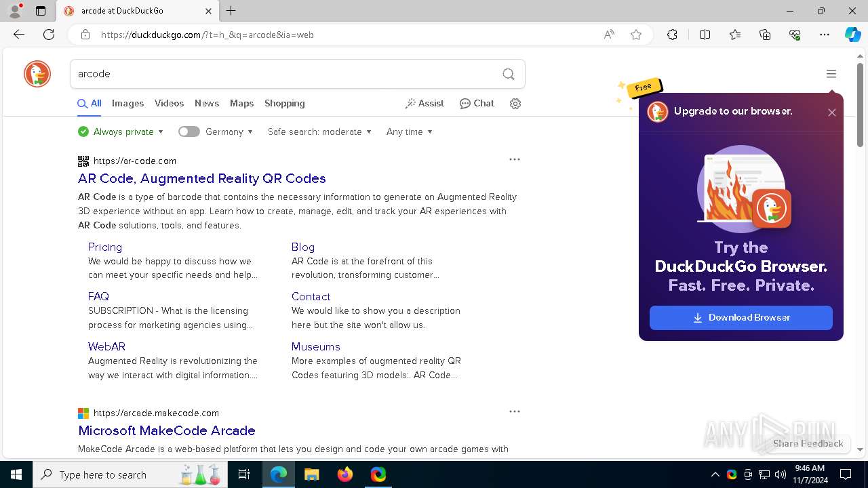Click the https://ar-code.com URL
This screenshot has width=868, height=488.
(135, 161)
